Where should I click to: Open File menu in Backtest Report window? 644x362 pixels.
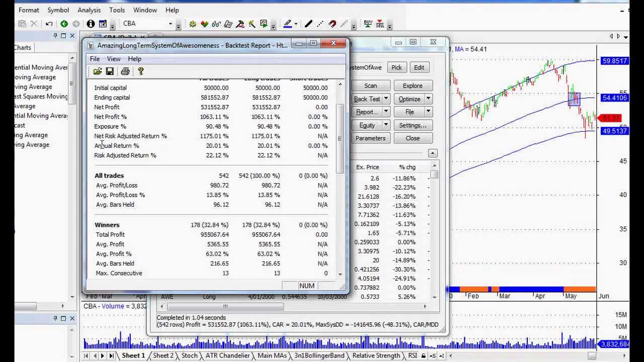pos(95,59)
